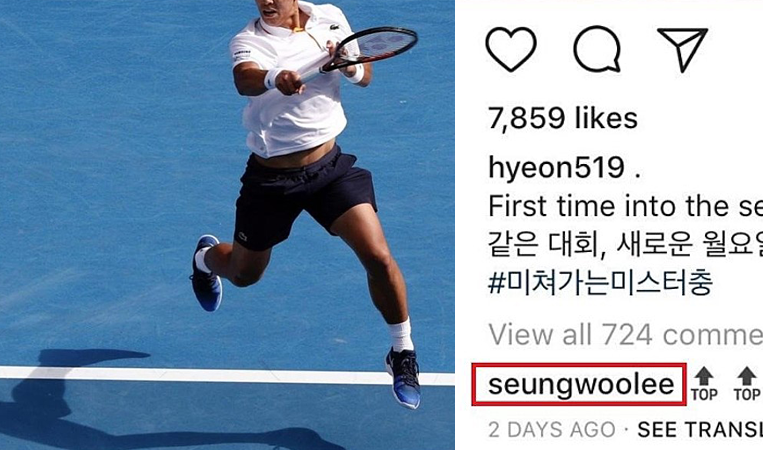This screenshot has height=450, width=763.
Task: Open comments via the speech bubble icon
Action: point(597,49)
